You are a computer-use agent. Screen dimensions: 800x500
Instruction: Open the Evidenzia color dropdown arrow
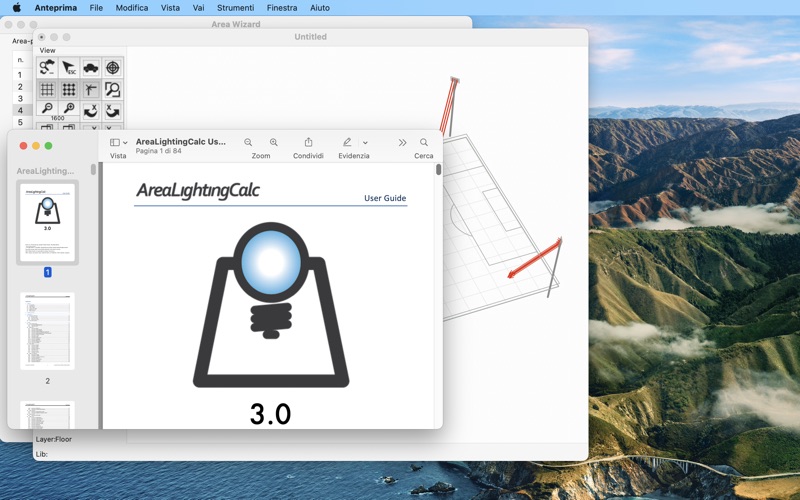pos(365,143)
